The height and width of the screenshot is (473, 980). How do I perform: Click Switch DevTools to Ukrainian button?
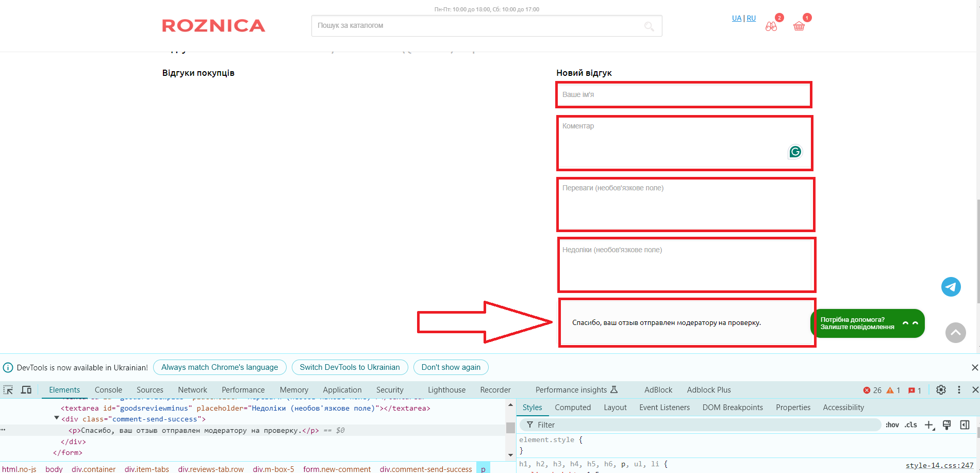350,367
